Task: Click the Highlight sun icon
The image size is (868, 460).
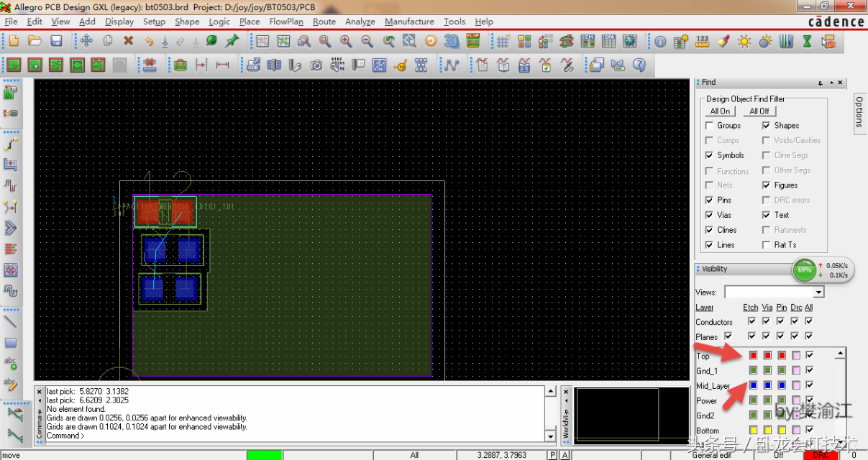Action: pyautogui.click(x=744, y=42)
